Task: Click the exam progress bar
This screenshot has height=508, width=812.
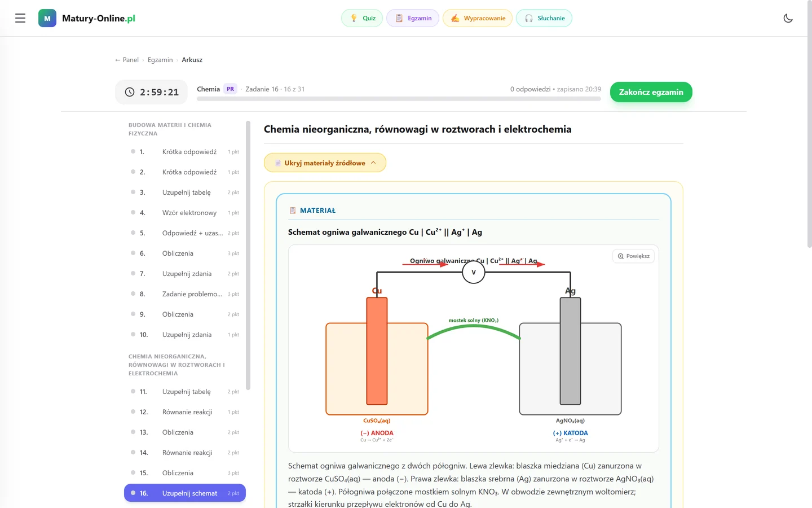Action: coord(399,99)
